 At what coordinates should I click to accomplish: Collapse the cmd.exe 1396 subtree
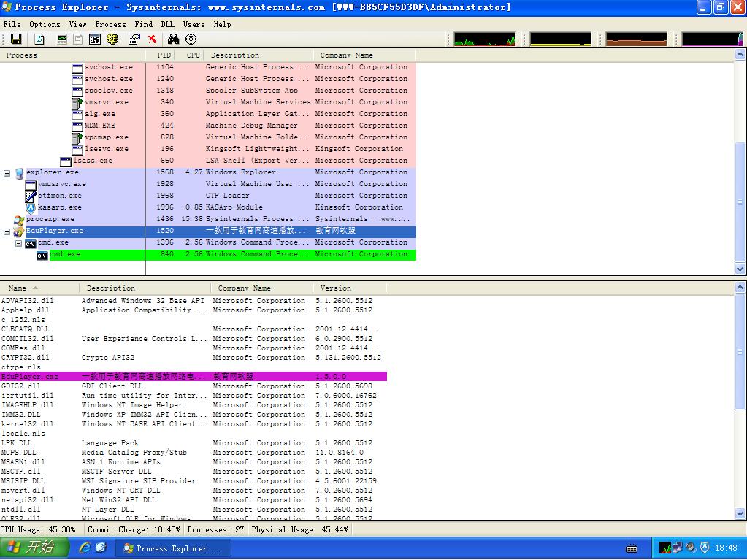19,243
